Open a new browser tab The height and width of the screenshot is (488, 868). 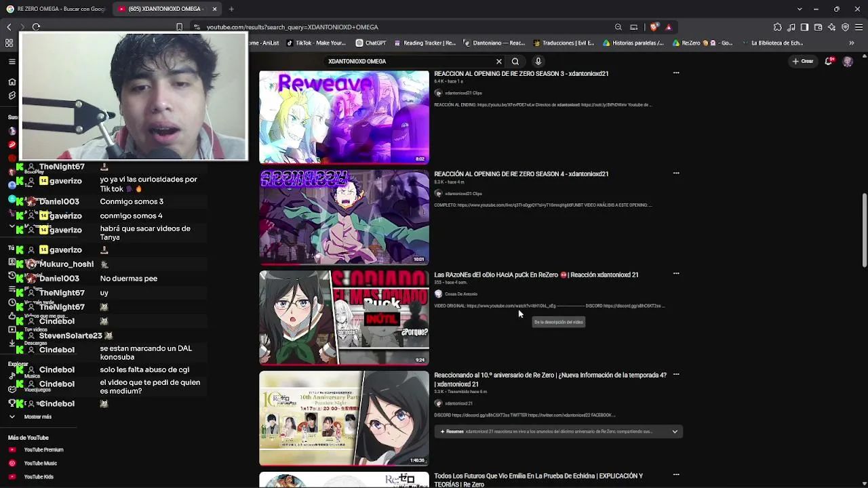click(231, 9)
